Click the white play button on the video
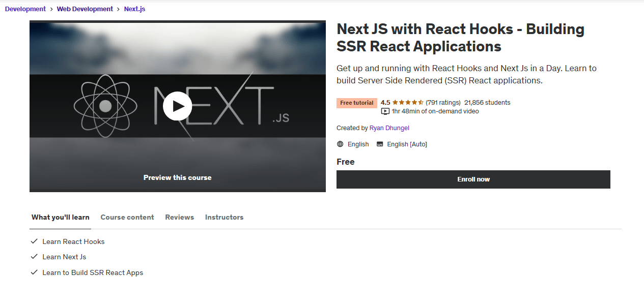 (x=177, y=106)
